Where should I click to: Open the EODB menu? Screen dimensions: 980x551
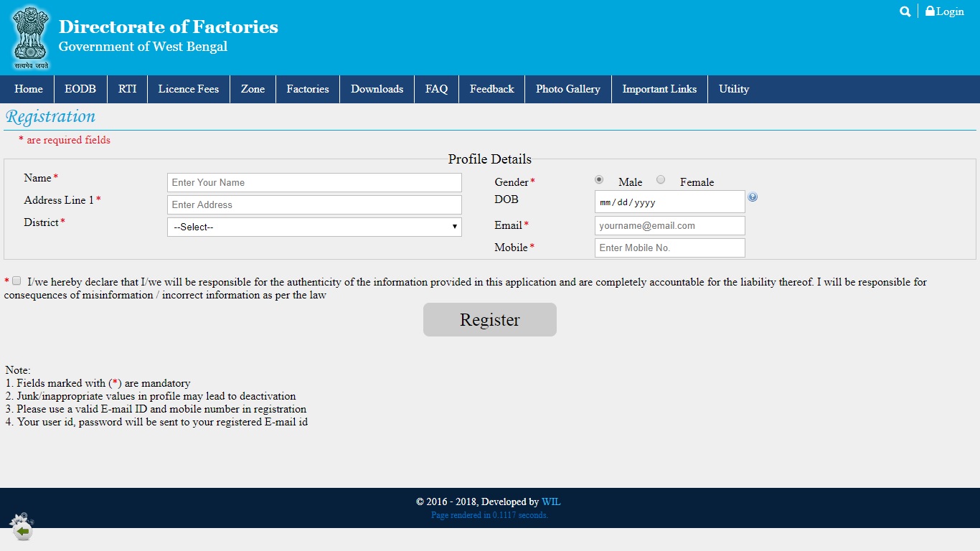click(80, 89)
